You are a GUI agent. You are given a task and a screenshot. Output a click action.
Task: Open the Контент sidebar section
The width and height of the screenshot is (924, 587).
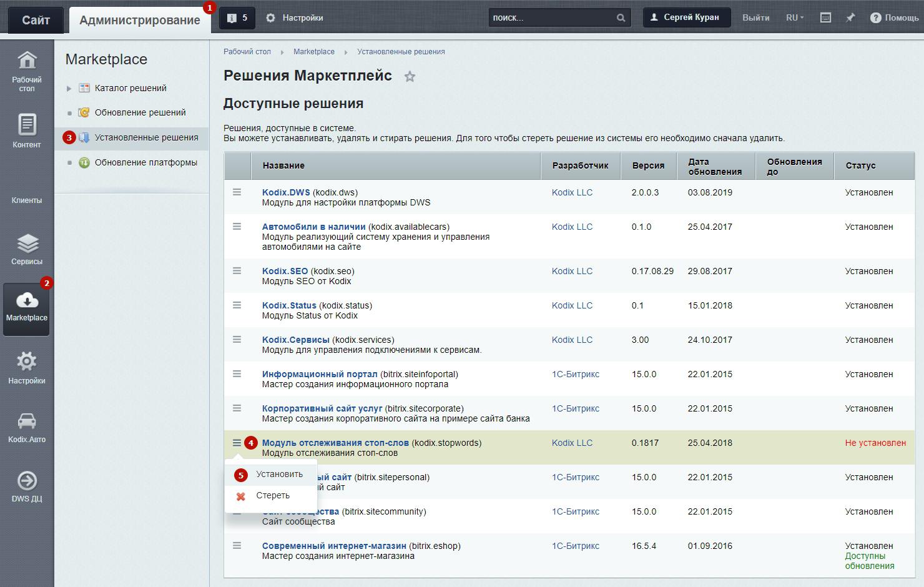coord(27,130)
